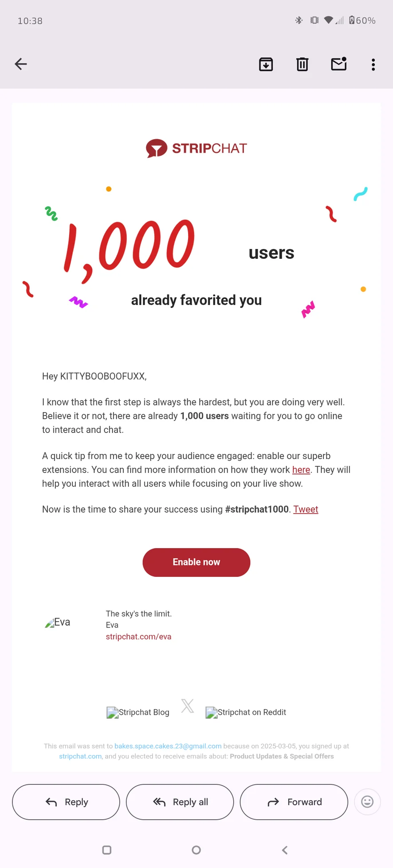Mark the email as unread
The height and width of the screenshot is (868, 393).
click(338, 65)
